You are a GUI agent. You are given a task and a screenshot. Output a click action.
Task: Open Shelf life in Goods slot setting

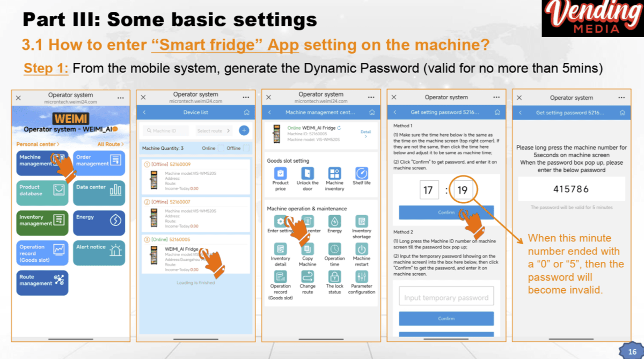[x=362, y=174]
